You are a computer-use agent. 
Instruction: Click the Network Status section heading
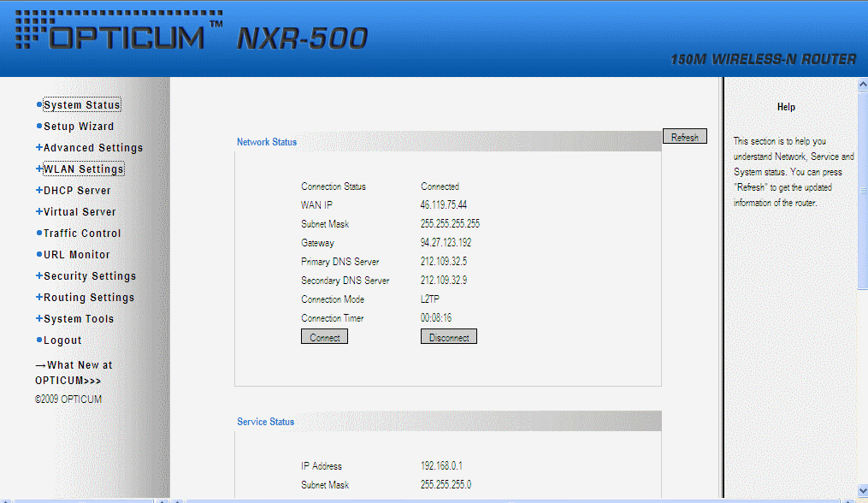pos(267,142)
